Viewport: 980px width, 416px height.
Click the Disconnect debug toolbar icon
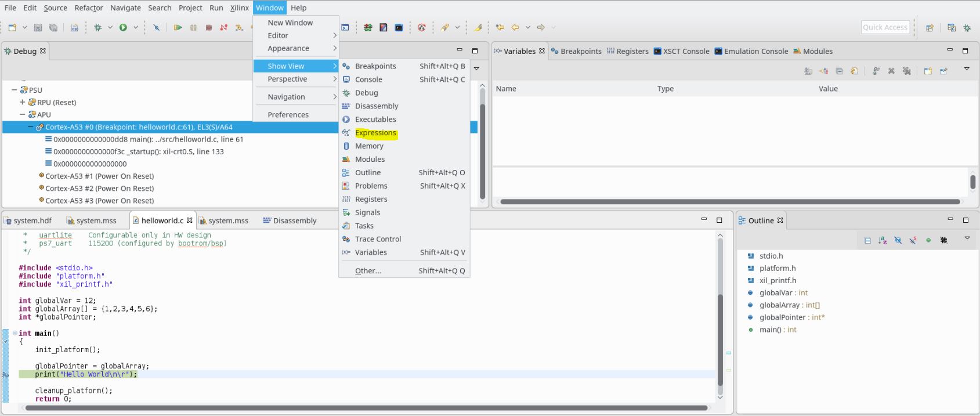click(223, 27)
